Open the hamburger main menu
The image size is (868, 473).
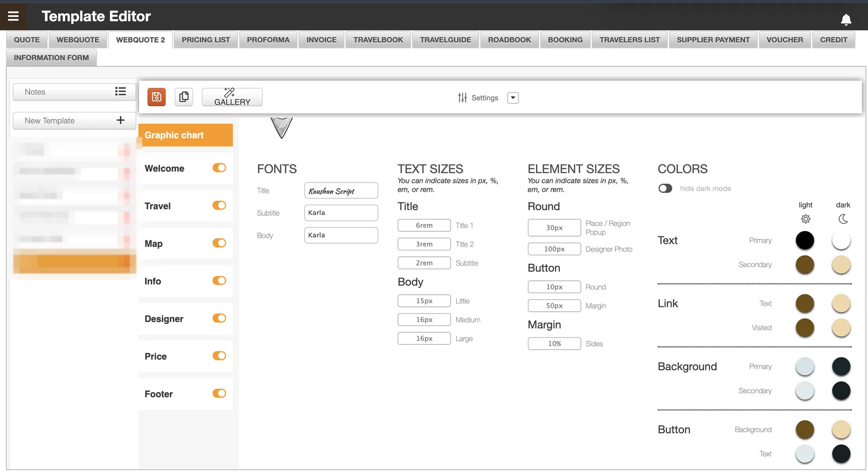pyautogui.click(x=13, y=16)
